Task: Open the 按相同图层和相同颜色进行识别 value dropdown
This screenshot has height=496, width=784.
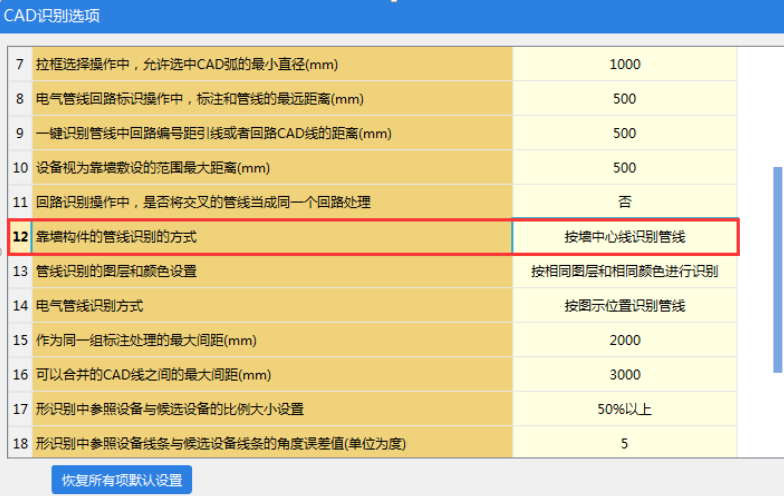Action: point(624,271)
